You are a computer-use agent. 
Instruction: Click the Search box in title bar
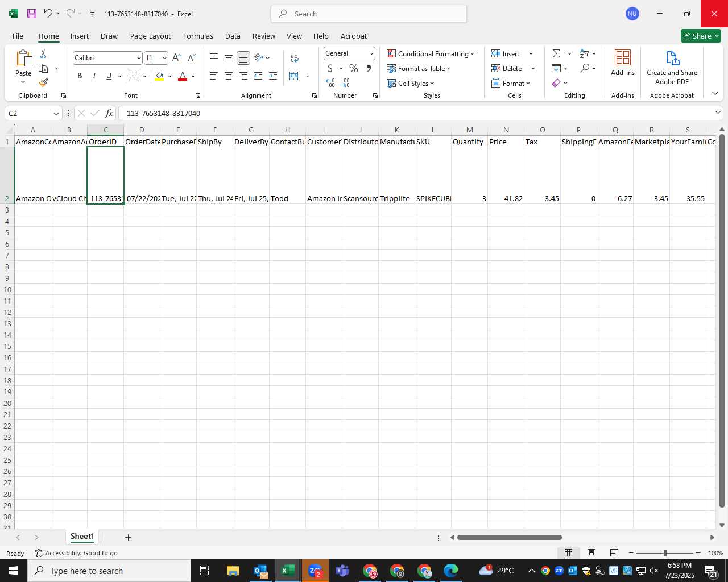(369, 14)
